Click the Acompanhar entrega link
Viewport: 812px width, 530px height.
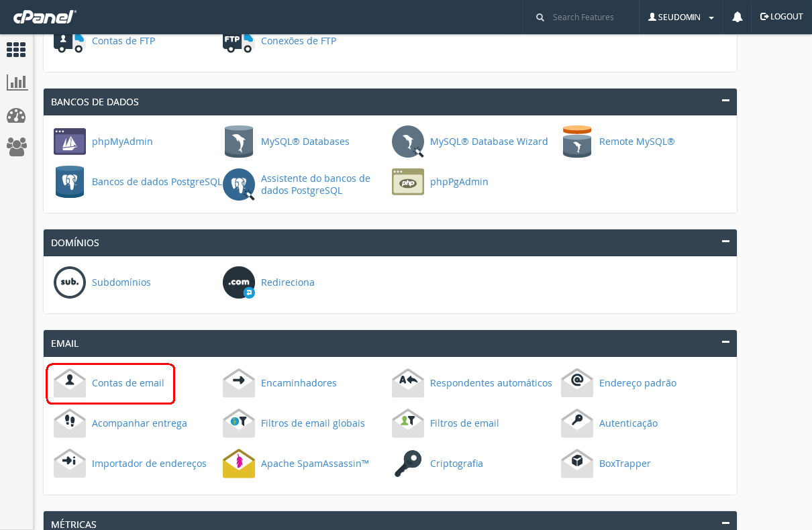point(140,423)
